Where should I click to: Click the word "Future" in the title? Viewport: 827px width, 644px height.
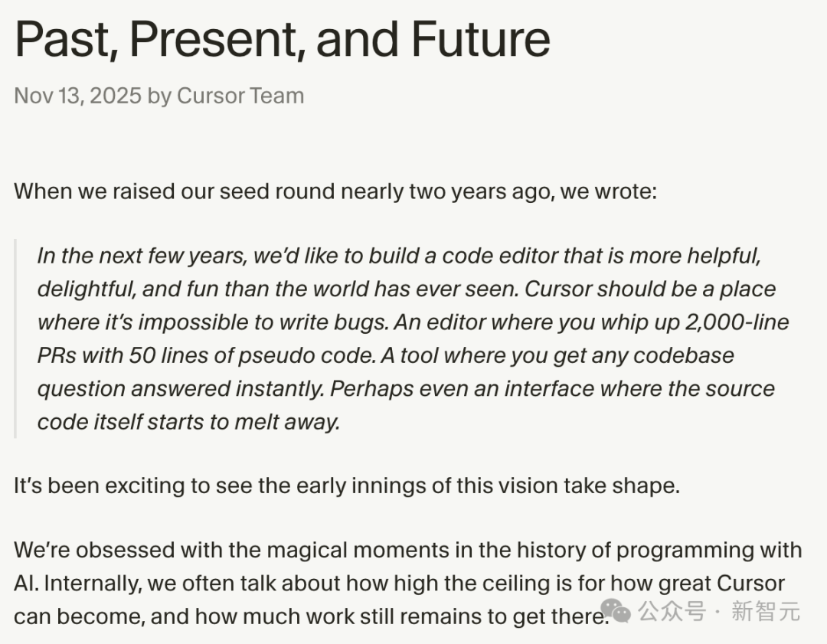tap(481, 38)
